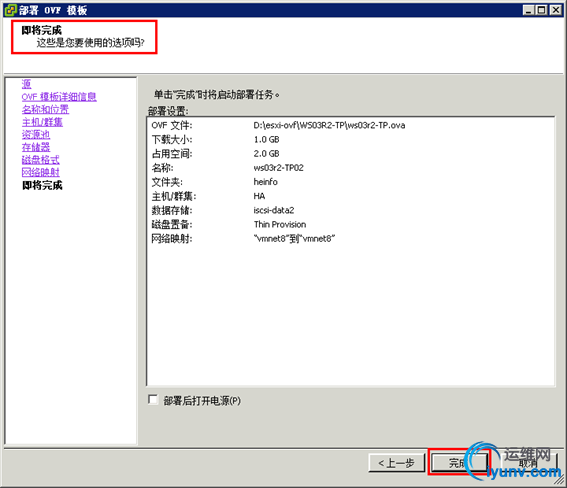This screenshot has width=567, height=488.
Task: Select the vmnet8 network mapping value
Action: click(294, 239)
